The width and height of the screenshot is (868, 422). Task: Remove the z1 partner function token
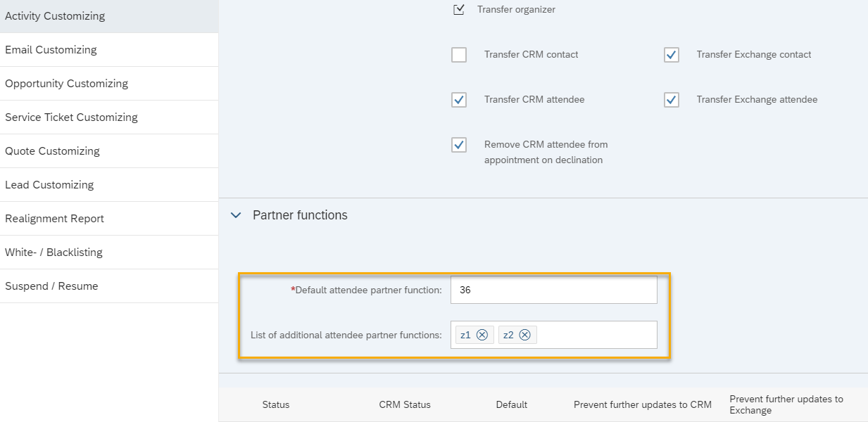point(482,335)
